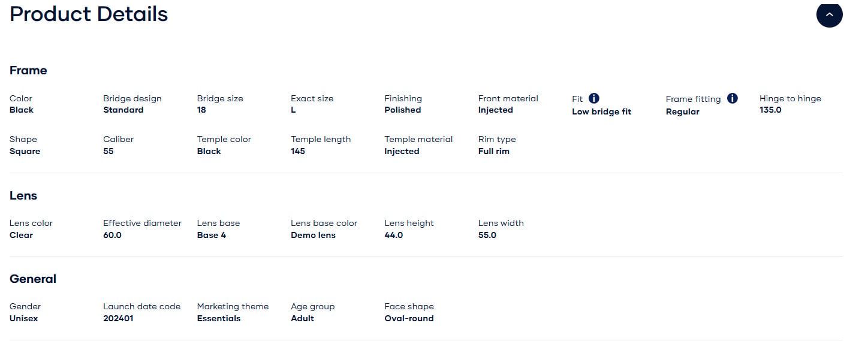868x341 pixels.
Task: Open the Fit info icon
Action: tap(594, 98)
